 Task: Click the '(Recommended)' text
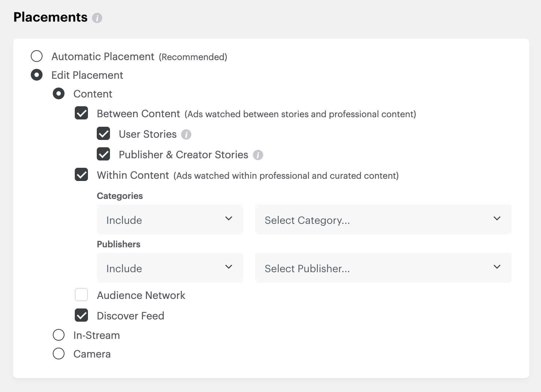193,57
